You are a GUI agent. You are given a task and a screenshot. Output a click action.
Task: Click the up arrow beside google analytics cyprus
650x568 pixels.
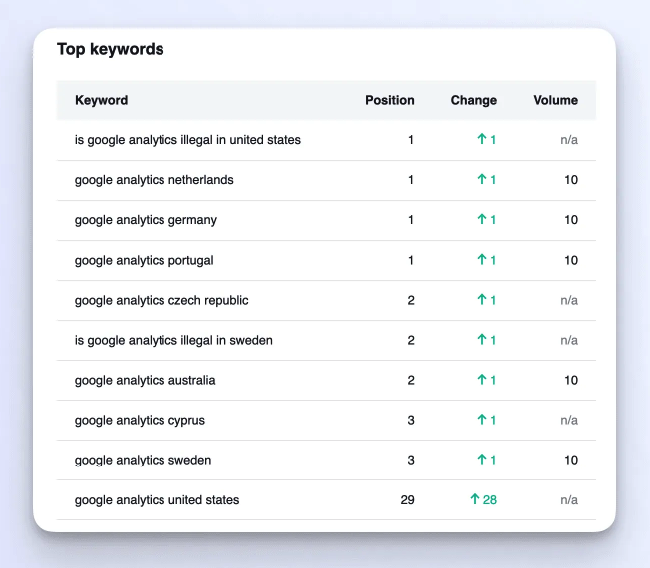481,420
